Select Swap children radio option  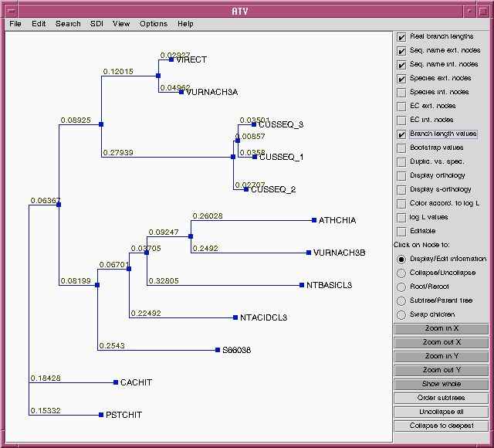pos(401,314)
